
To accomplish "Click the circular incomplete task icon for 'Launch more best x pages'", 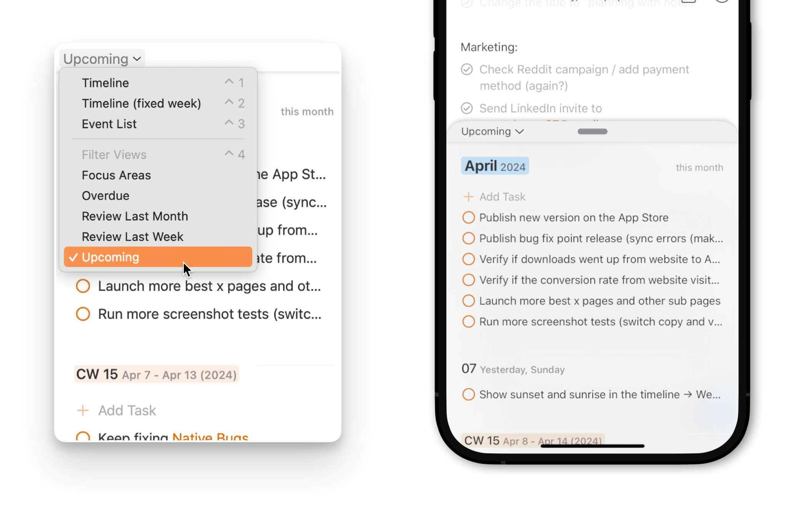I will [83, 286].
